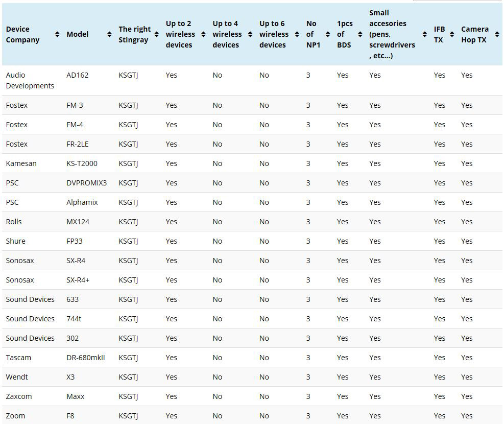The width and height of the screenshot is (504, 424).
Task: Click IFB TX Yes in Tascam row
Action: click(439, 358)
